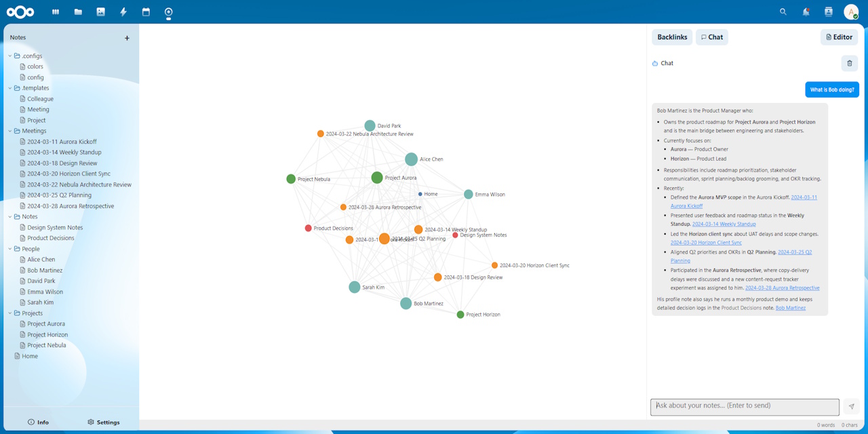Image resolution: width=868 pixels, height=434 pixels.
Task: Follow the 2024-03-20 Horizon Client Sync link
Action: pyautogui.click(x=706, y=242)
